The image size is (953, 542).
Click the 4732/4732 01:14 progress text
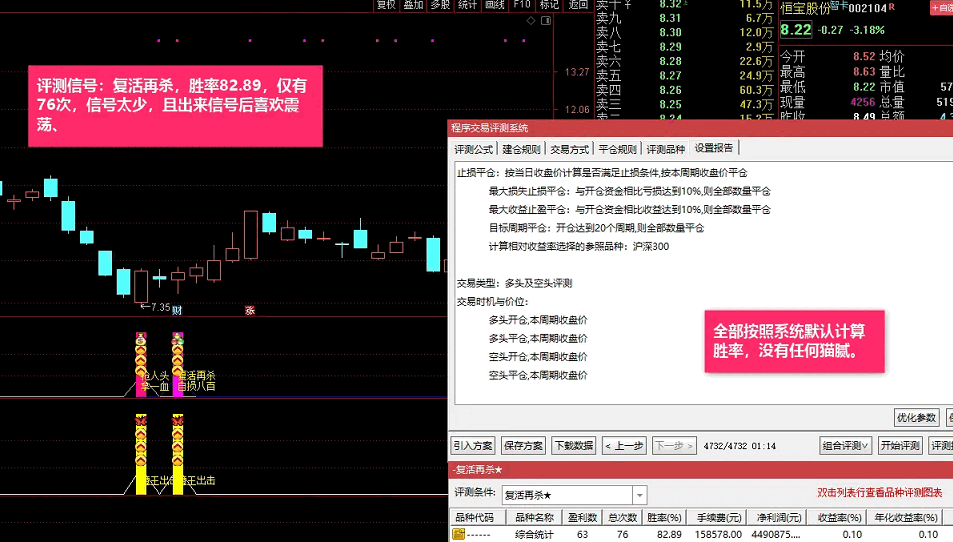click(x=740, y=446)
